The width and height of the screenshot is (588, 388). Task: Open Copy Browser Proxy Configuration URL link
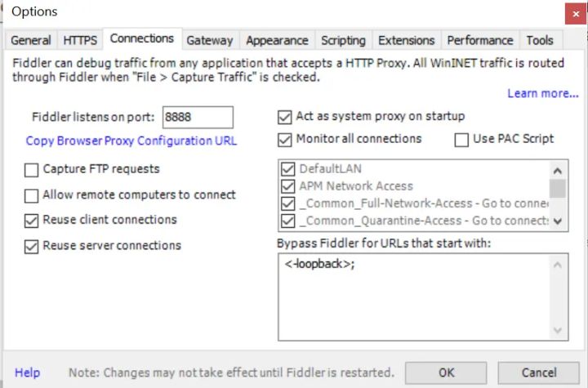click(x=131, y=140)
